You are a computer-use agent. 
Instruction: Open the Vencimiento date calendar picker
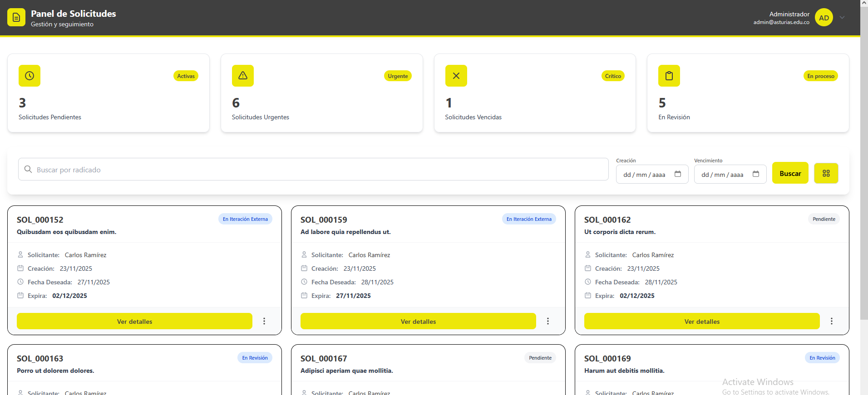tap(756, 174)
